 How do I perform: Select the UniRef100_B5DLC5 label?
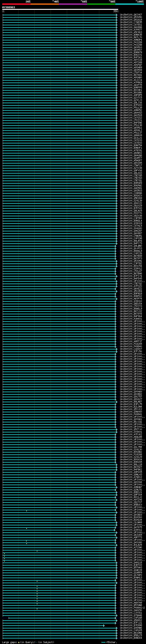click(x=131, y=636)
